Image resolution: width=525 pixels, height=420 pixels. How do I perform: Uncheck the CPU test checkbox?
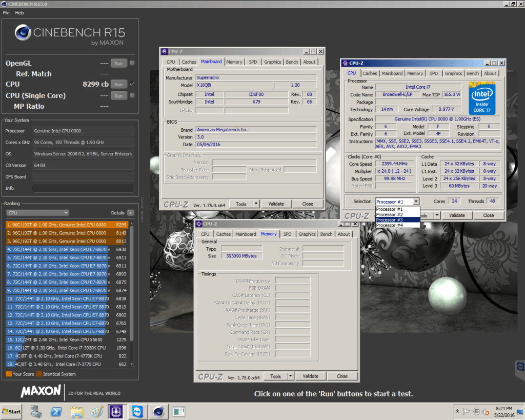click(132, 84)
